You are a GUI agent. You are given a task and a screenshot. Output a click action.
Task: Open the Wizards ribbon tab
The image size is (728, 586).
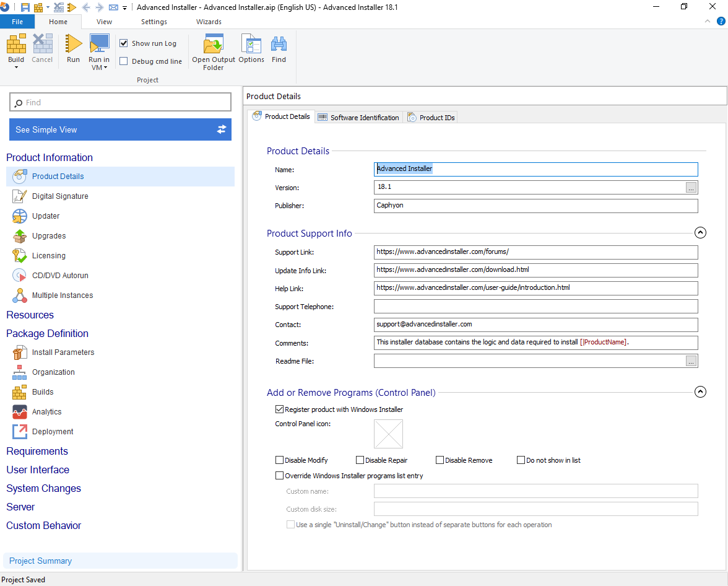point(209,22)
